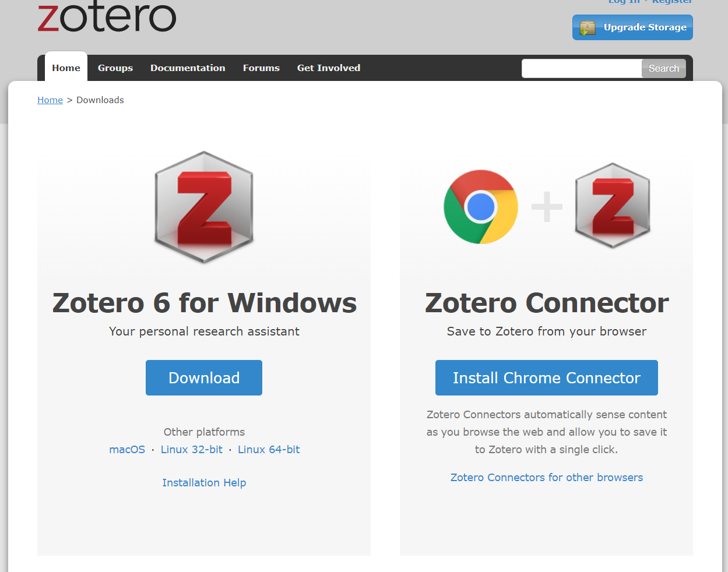Viewport: 728px width, 572px height.
Task: Click the Downloads breadcrumb text
Action: point(100,100)
